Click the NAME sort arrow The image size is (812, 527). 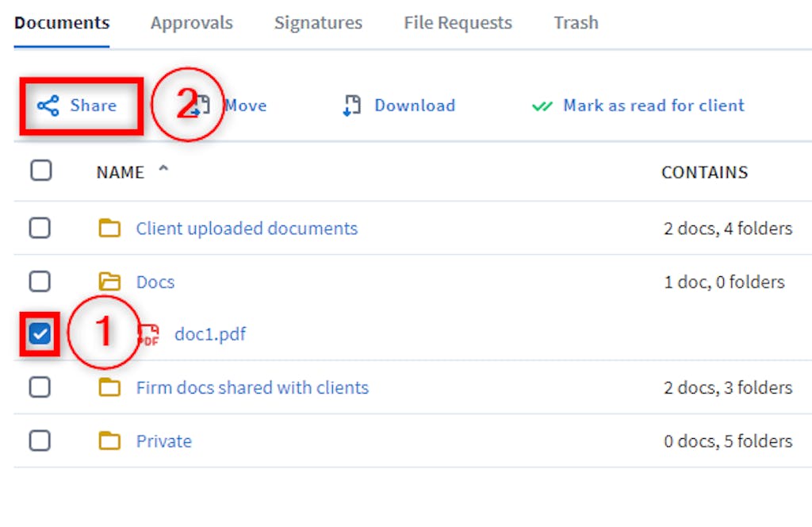click(x=163, y=168)
